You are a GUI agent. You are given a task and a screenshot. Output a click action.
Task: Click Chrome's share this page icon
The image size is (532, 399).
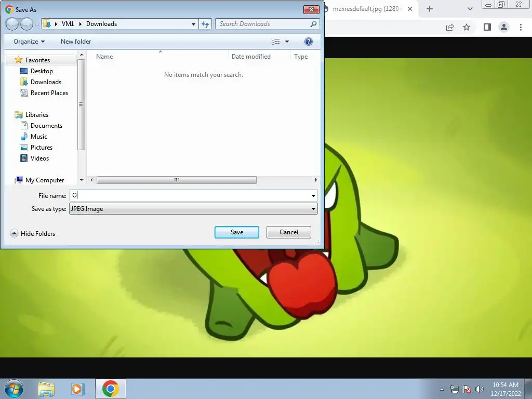[450, 27]
